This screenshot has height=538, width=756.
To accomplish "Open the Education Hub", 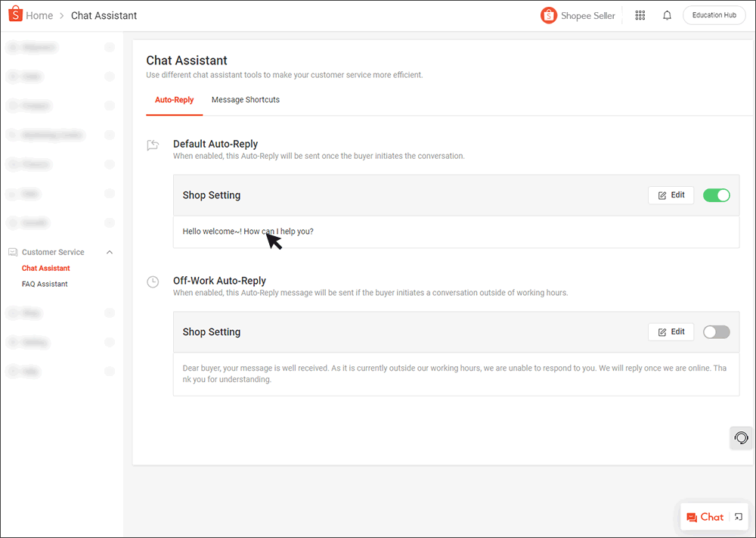I will 714,14.
